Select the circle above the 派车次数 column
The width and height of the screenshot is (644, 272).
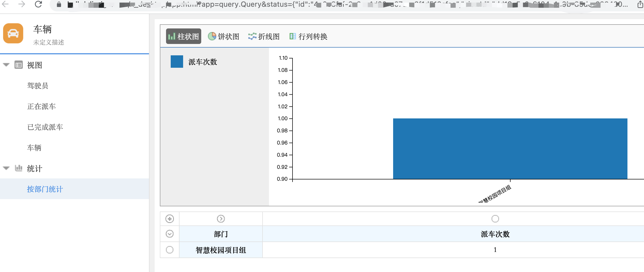tap(495, 219)
